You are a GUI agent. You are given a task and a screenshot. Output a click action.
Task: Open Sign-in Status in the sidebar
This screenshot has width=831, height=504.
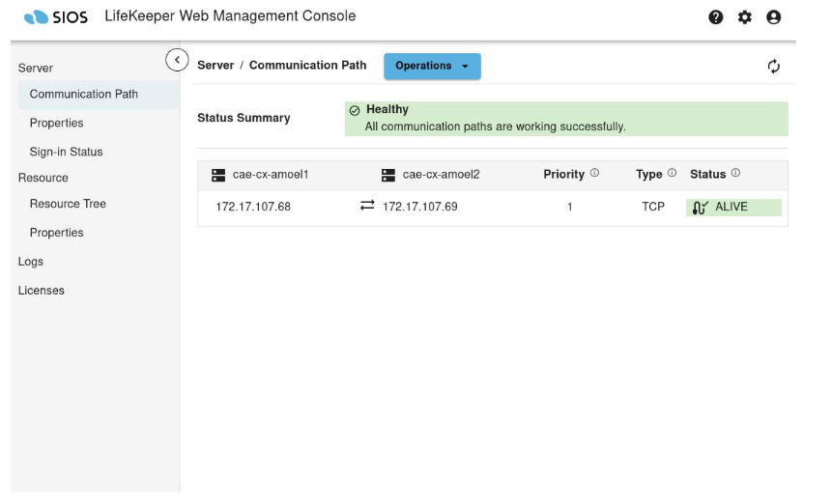66,152
